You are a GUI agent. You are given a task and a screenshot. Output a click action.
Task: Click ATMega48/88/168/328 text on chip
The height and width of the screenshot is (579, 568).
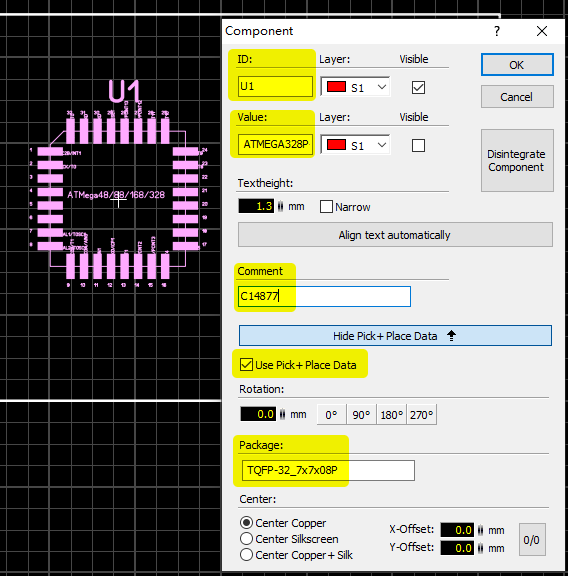(x=116, y=195)
